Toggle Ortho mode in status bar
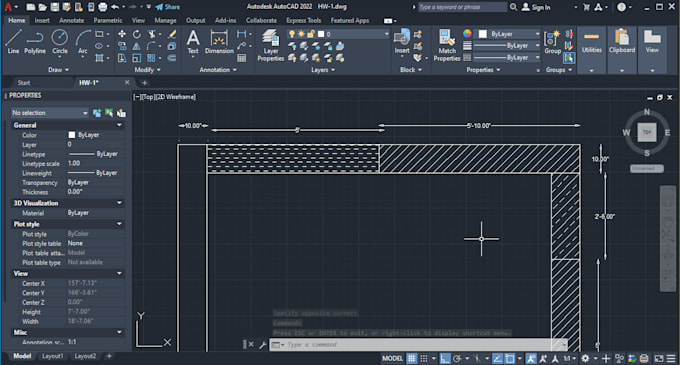Image resolution: width=680 pixels, height=365 pixels. point(445,358)
